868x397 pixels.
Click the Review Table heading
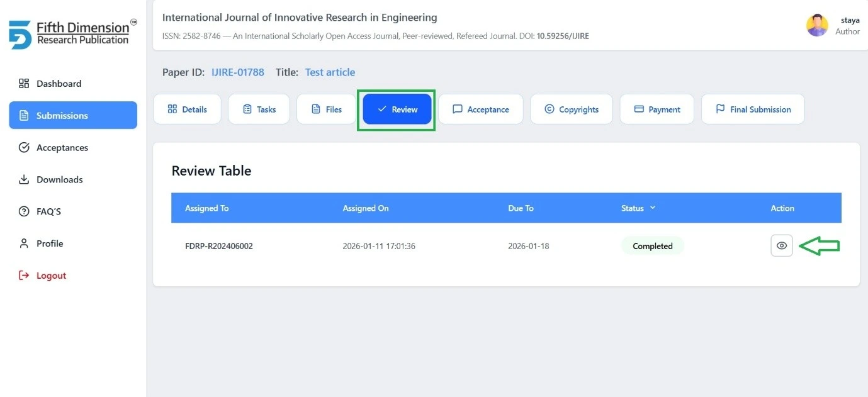point(211,171)
